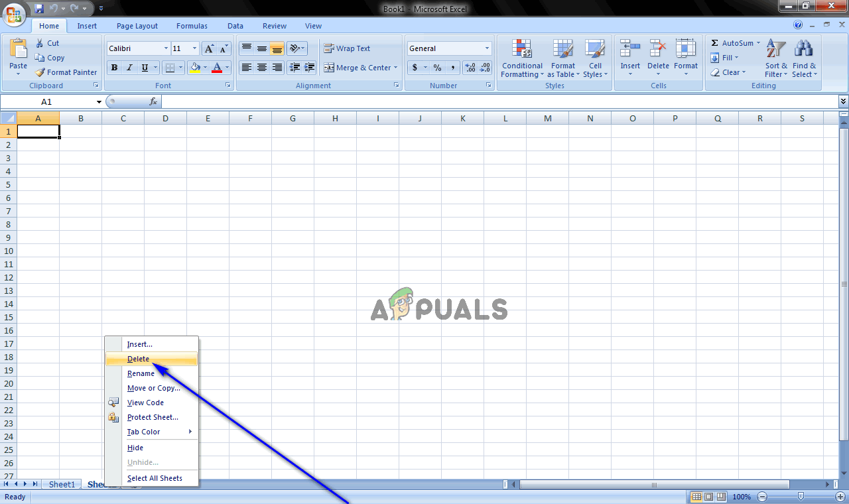Choose Delete in the context menu
The height and width of the screenshot is (504, 849).
[151, 359]
